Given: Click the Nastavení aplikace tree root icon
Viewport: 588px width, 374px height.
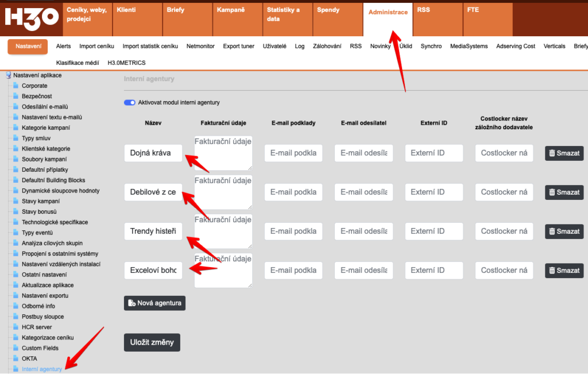Looking at the screenshot, I should (8, 75).
